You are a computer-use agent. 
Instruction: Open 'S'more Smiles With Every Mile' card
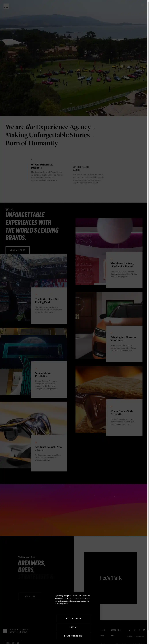tap(124, 417)
